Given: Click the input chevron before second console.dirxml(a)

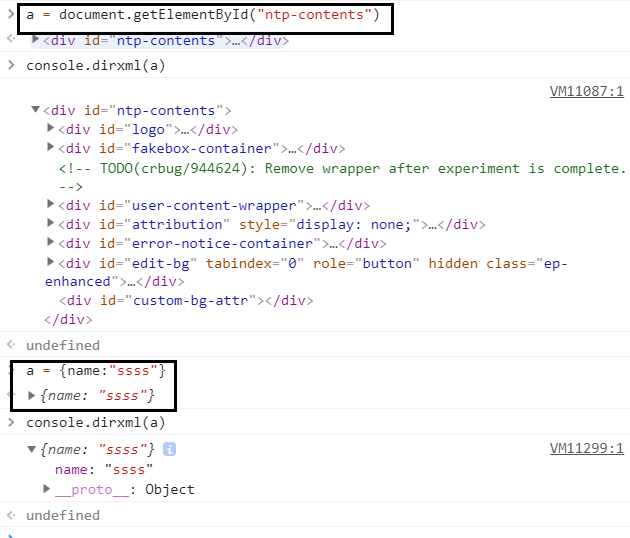Looking at the screenshot, I should 11,422.
